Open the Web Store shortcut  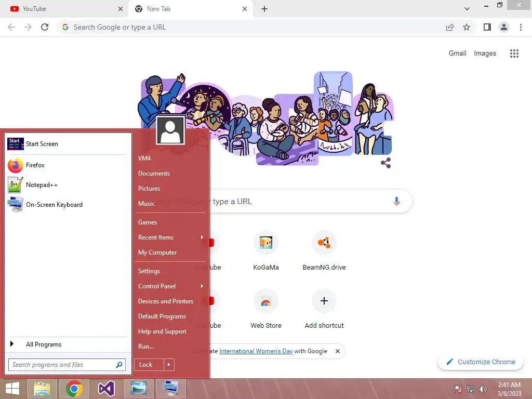[266, 309]
